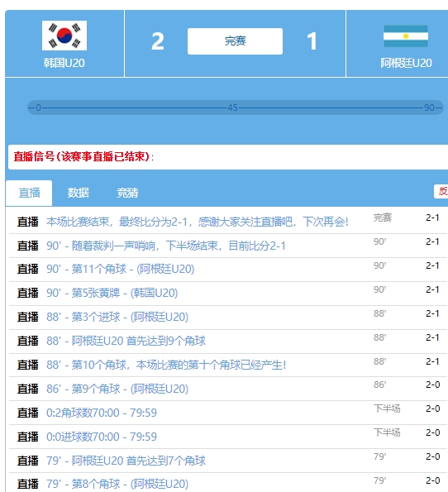The width and height of the screenshot is (448, 492).
Task: Click the 45 minute timeline marker
Action: click(232, 107)
